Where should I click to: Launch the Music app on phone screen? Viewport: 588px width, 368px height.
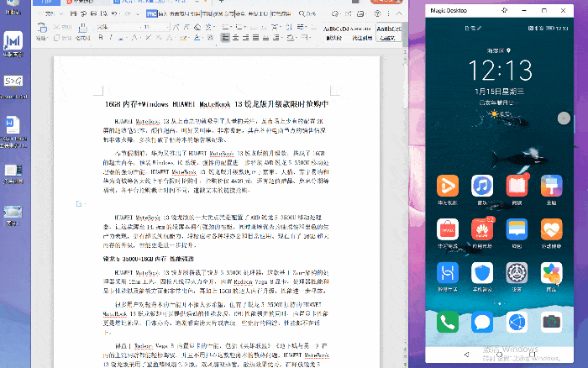[481, 187]
